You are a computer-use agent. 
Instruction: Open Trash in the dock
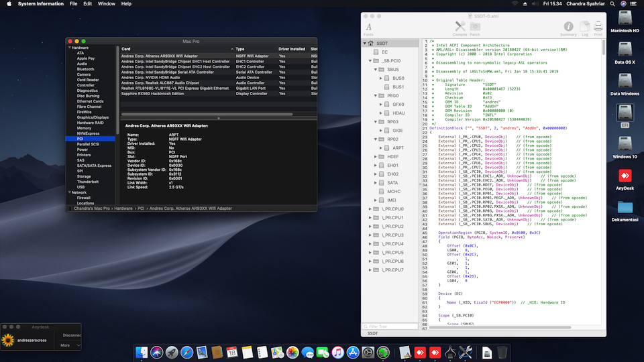(x=502, y=352)
